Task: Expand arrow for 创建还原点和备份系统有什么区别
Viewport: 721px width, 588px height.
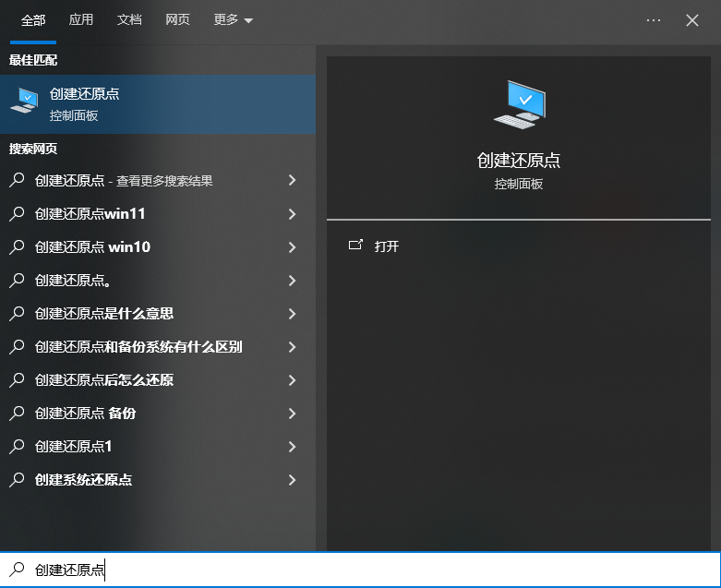Action: click(x=292, y=347)
